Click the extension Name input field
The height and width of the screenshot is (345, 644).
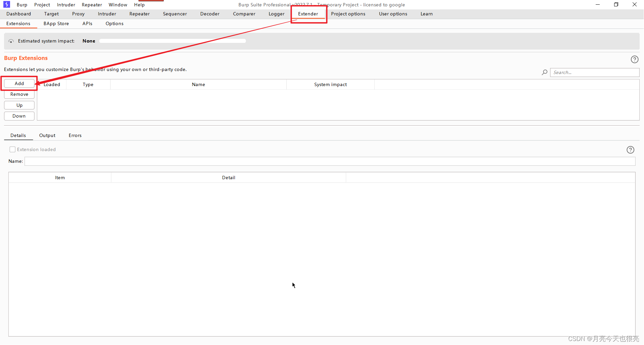pyautogui.click(x=330, y=161)
